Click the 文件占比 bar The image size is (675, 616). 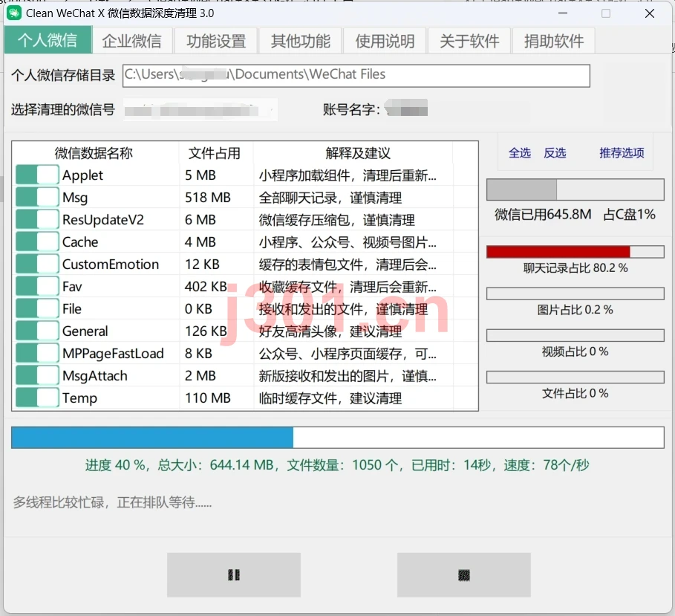(x=575, y=377)
